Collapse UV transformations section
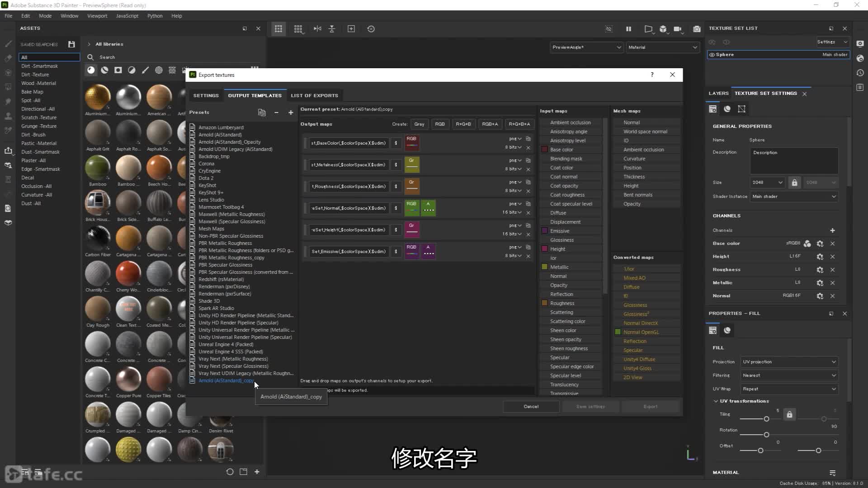868x488 pixels. tap(716, 401)
